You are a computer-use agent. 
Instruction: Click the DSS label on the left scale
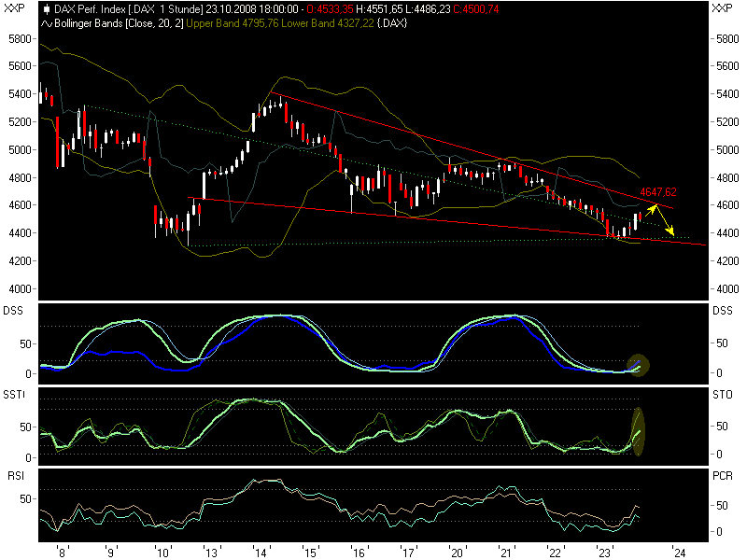[x=13, y=311]
